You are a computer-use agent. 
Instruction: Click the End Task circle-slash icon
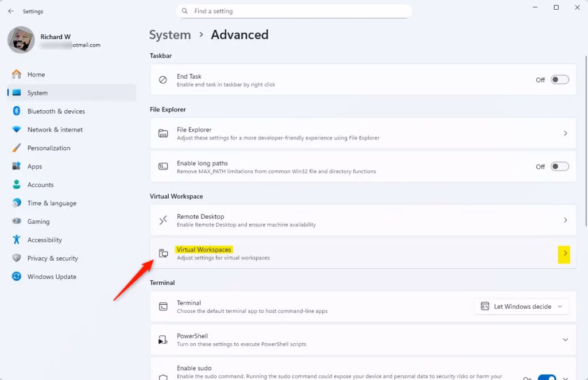[163, 80]
